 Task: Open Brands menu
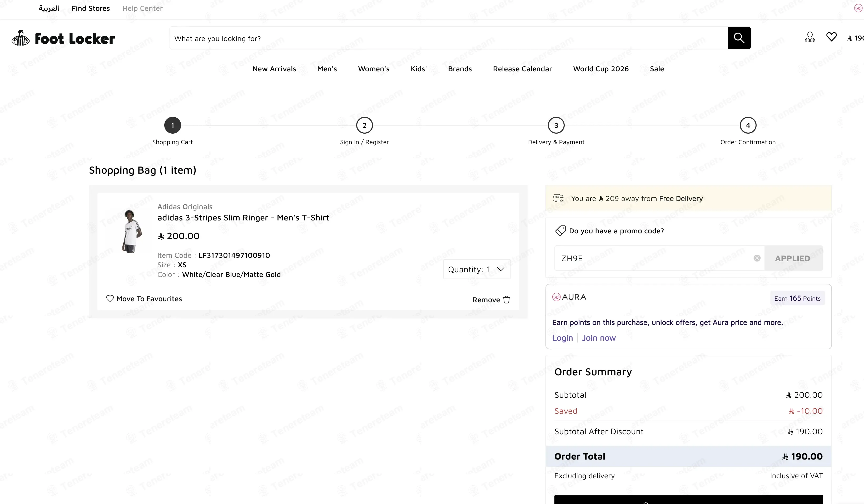click(460, 69)
